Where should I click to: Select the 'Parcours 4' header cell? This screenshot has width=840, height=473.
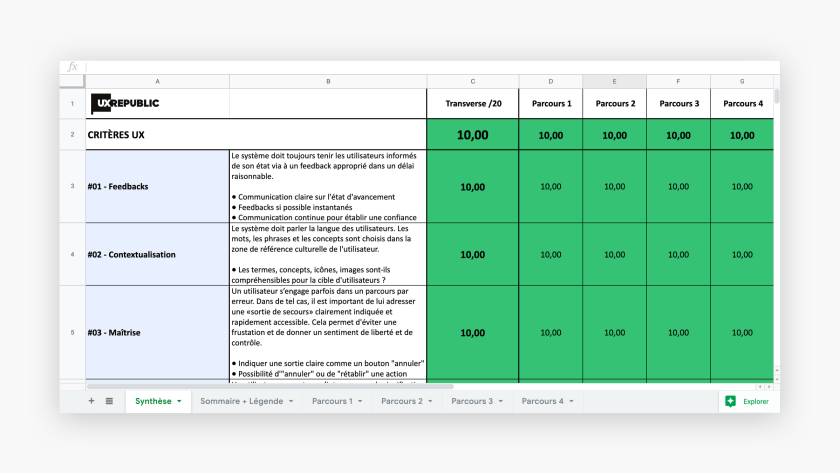point(742,103)
